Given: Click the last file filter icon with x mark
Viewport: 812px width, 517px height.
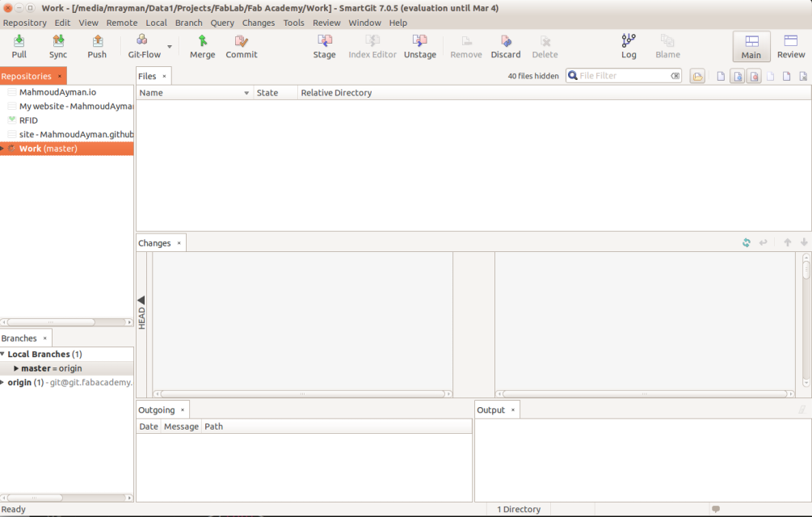Looking at the screenshot, I should click(803, 76).
